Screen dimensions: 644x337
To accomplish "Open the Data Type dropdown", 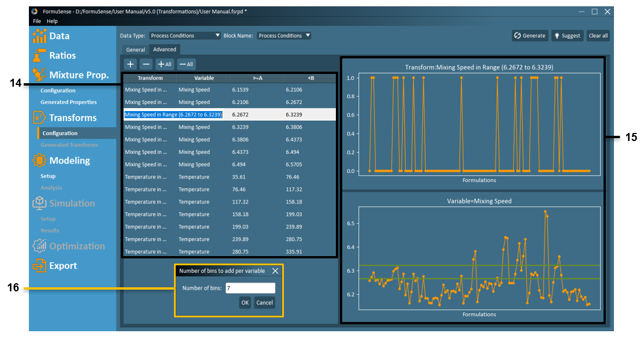I will [185, 35].
